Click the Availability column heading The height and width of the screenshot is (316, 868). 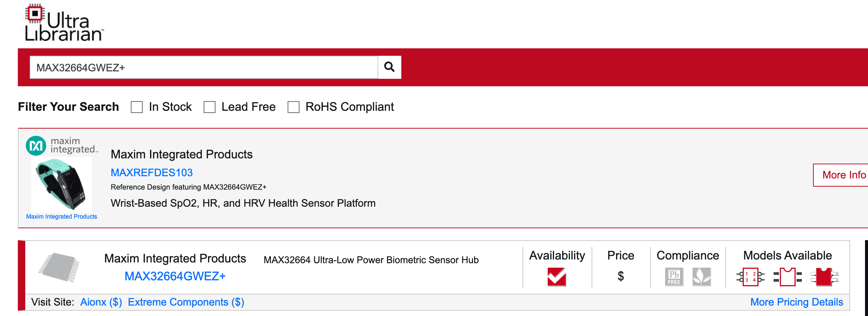coord(557,255)
